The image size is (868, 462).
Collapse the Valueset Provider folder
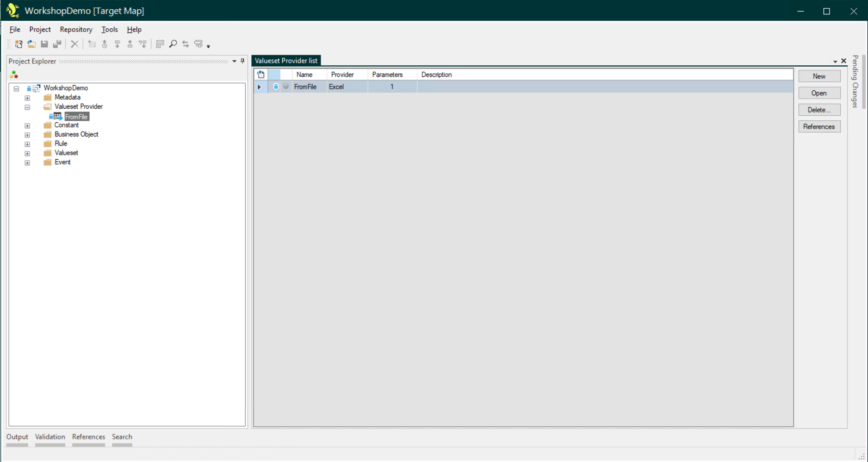(x=27, y=107)
